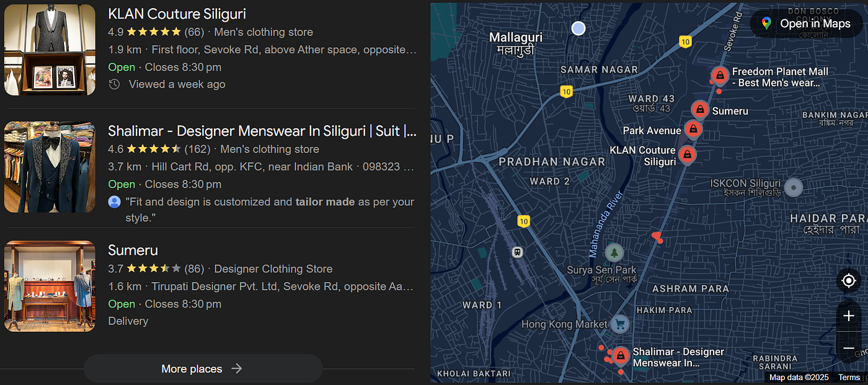Click the reviewer avatar under Shalimar listing
Viewport: 868px width, 385px height.
coord(114,202)
